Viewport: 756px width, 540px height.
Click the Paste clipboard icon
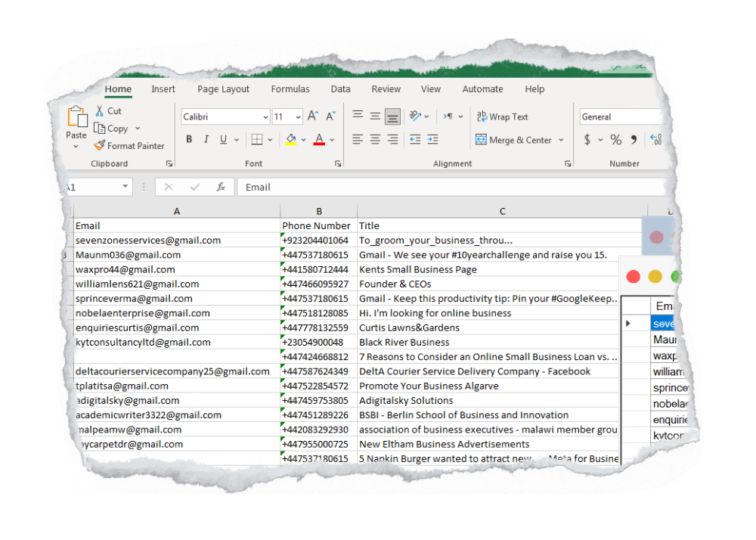(77, 117)
